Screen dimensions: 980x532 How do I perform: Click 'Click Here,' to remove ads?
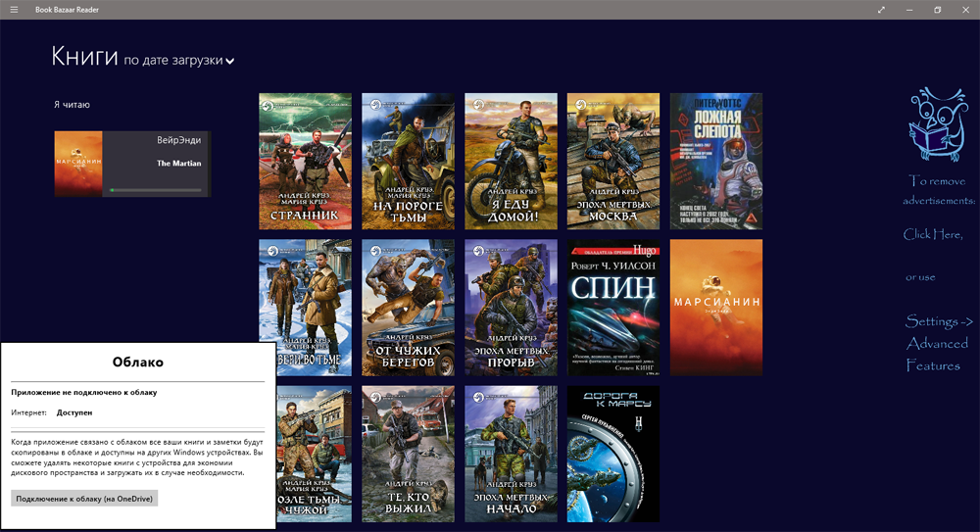933,234
